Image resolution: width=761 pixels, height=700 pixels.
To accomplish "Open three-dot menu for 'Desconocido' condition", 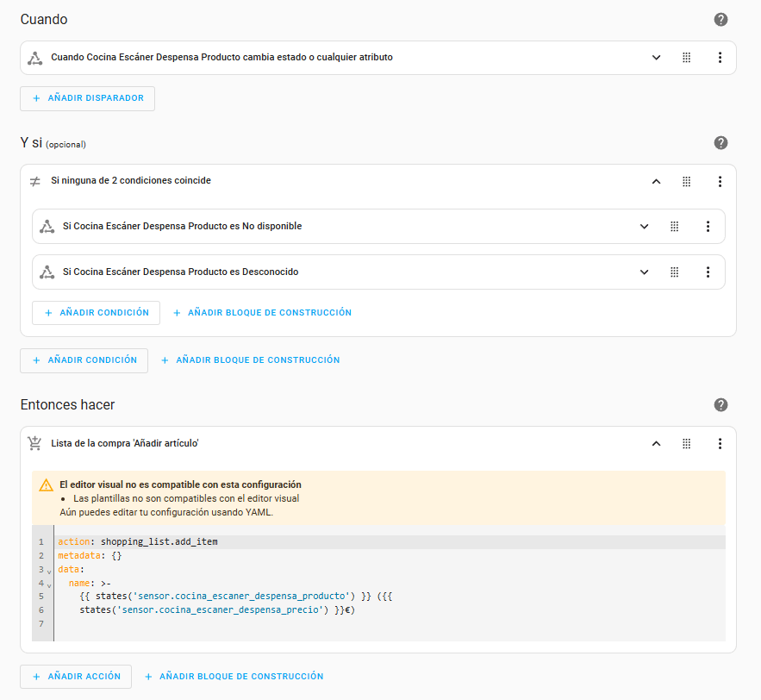I will coord(708,272).
